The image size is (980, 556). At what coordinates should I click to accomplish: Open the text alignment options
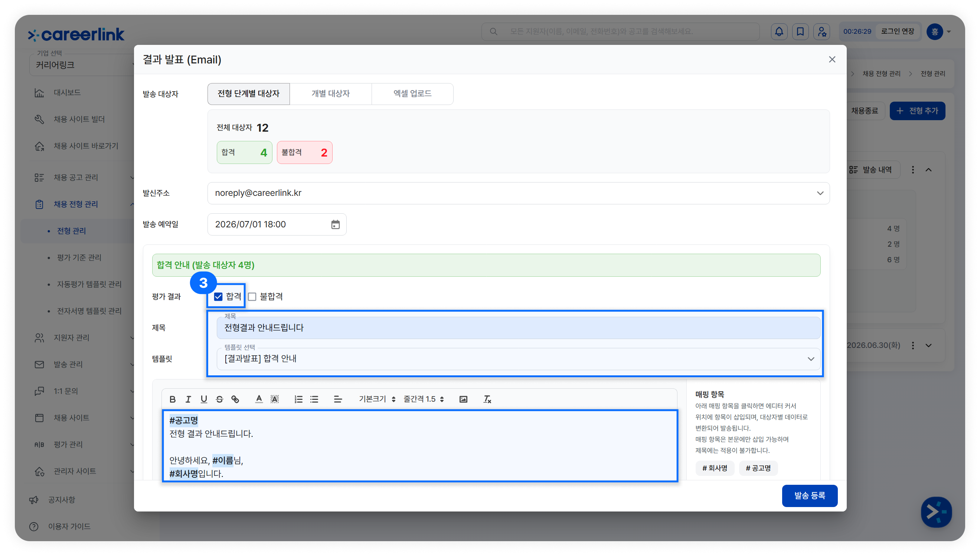tap(338, 399)
